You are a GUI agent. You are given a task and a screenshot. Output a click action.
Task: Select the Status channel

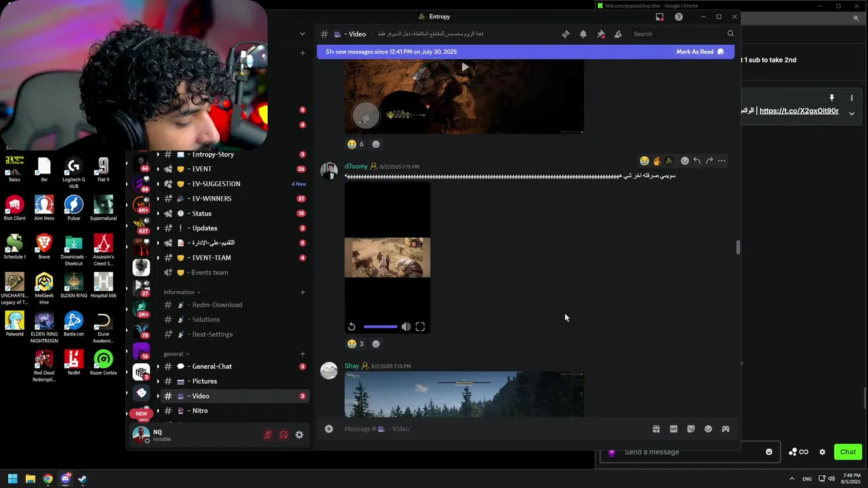(235, 213)
